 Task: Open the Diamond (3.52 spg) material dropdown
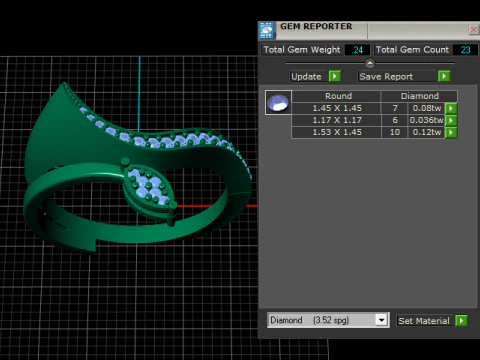[x=381, y=320]
